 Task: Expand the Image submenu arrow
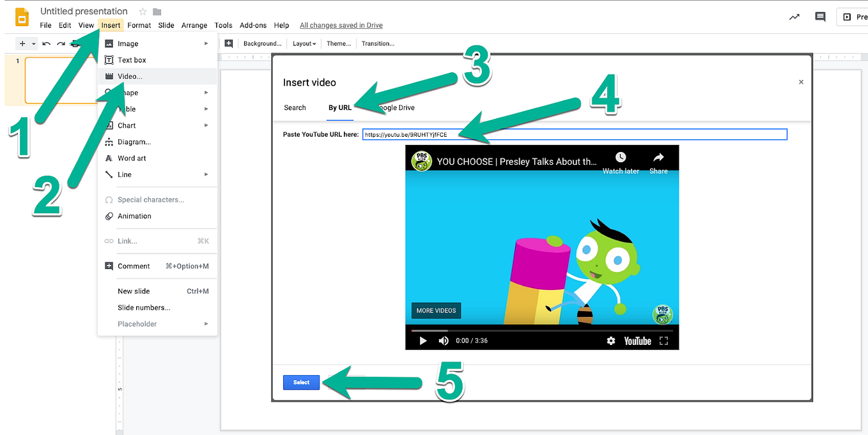tap(206, 43)
